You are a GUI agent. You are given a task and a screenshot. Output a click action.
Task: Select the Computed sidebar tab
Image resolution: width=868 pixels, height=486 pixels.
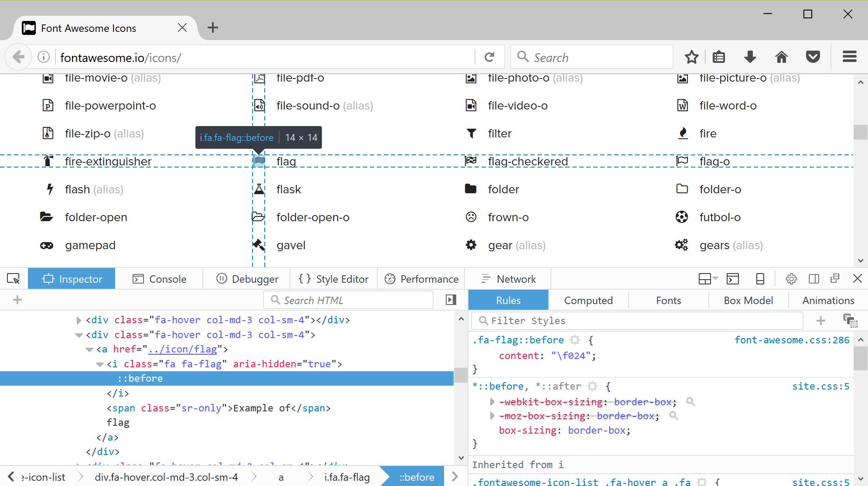click(588, 300)
